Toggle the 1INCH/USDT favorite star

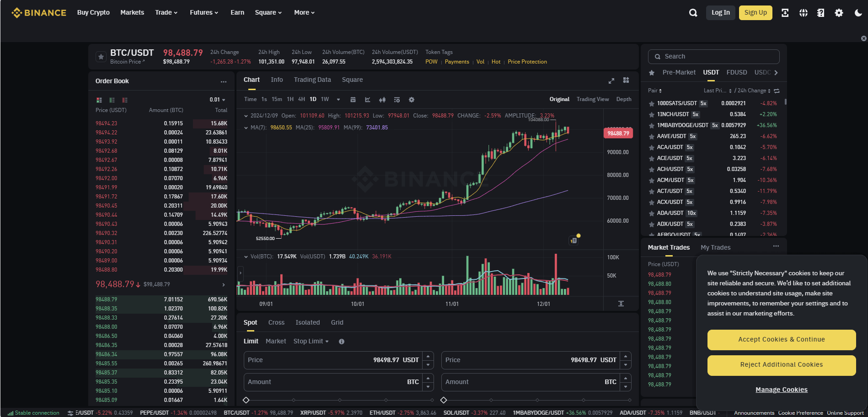pyautogui.click(x=652, y=114)
